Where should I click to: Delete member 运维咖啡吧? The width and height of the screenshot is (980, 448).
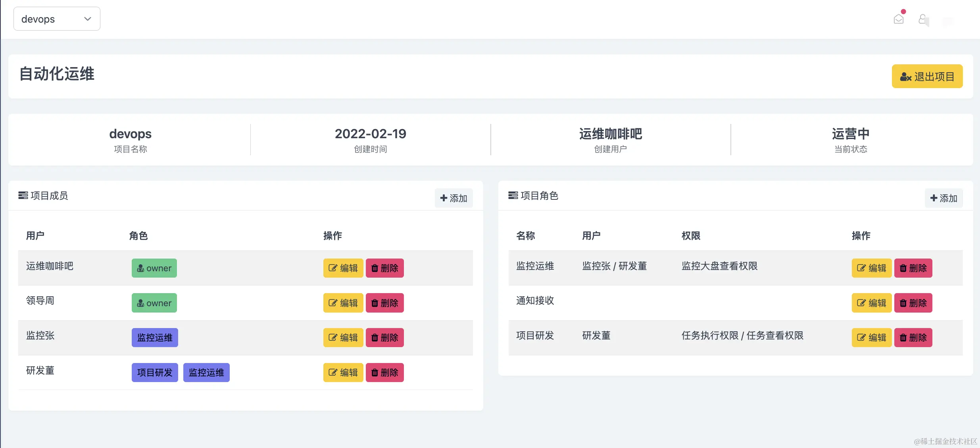coord(384,268)
